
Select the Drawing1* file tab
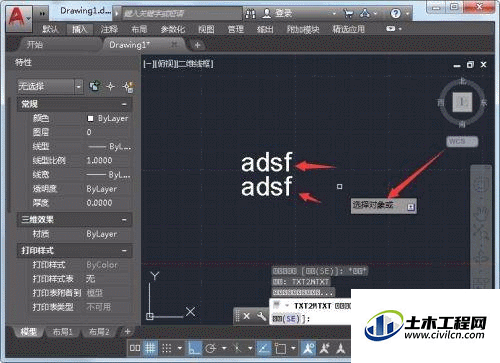click(x=129, y=45)
